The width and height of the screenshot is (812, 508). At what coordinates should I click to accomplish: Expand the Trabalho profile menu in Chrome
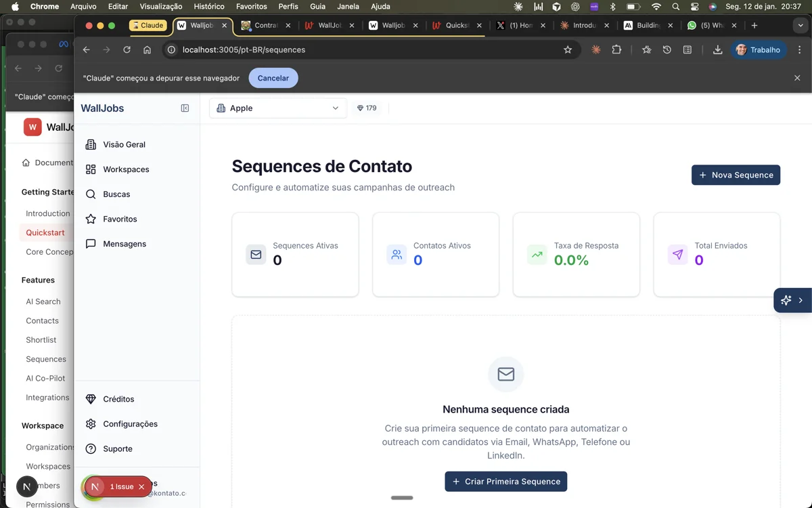759,49
